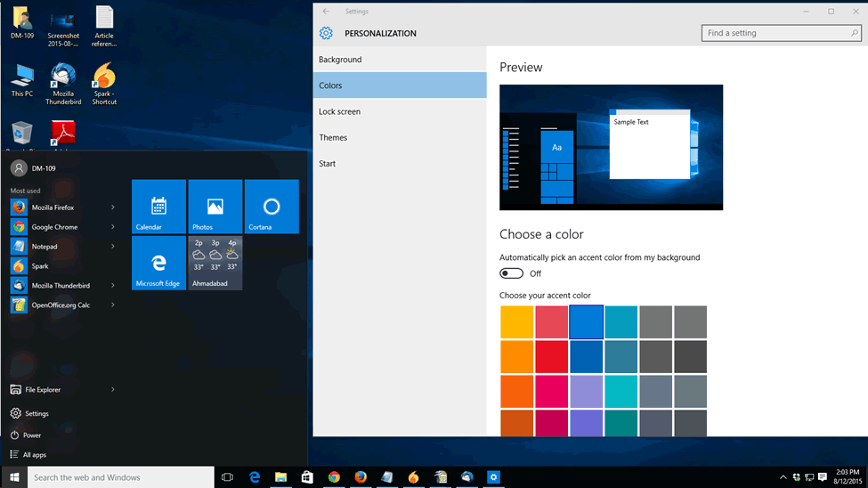Select the Colors settings section
868x488 pixels.
pyautogui.click(x=400, y=85)
